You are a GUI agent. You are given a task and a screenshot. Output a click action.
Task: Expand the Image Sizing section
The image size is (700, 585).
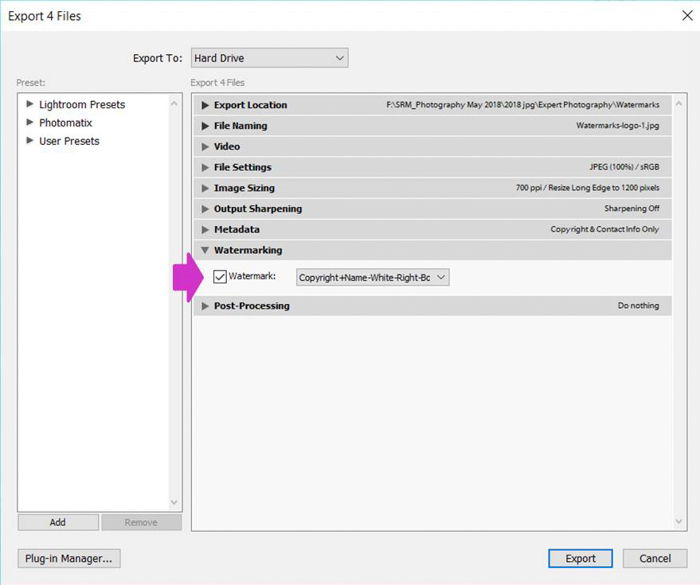(x=433, y=188)
